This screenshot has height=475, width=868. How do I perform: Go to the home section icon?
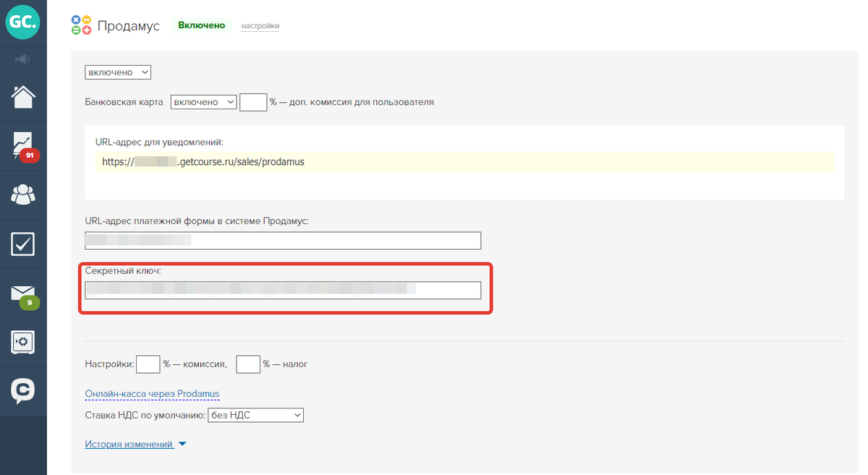click(23, 96)
